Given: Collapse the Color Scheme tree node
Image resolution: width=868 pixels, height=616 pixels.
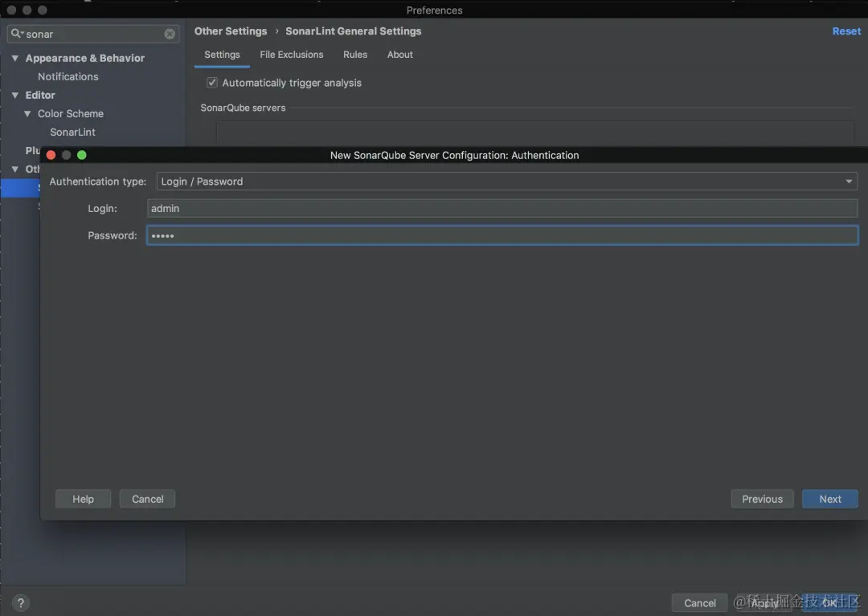Looking at the screenshot, I should (x=27, y=113).
